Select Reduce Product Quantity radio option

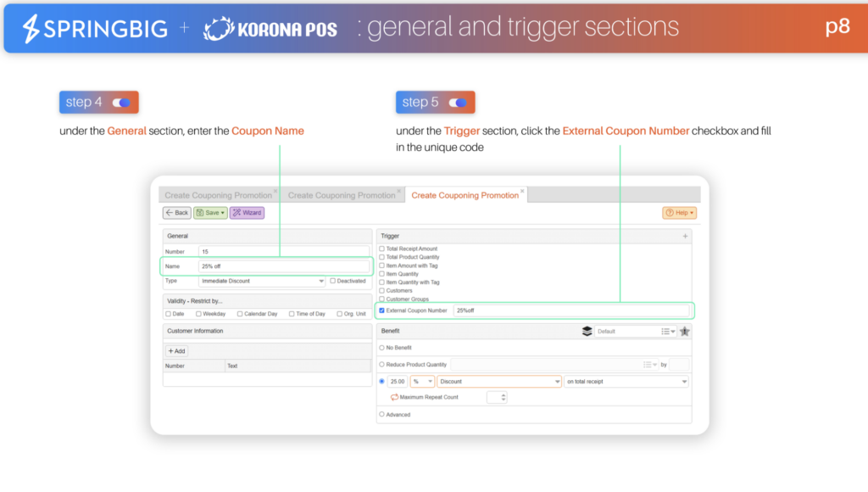(381, 365)
